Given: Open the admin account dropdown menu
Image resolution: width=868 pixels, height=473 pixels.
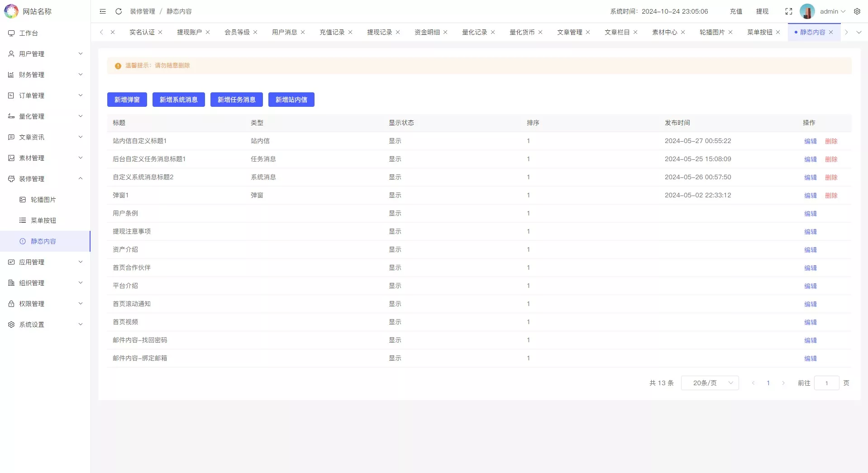Looking at the screenshot, I should click(x=832, y=11).
